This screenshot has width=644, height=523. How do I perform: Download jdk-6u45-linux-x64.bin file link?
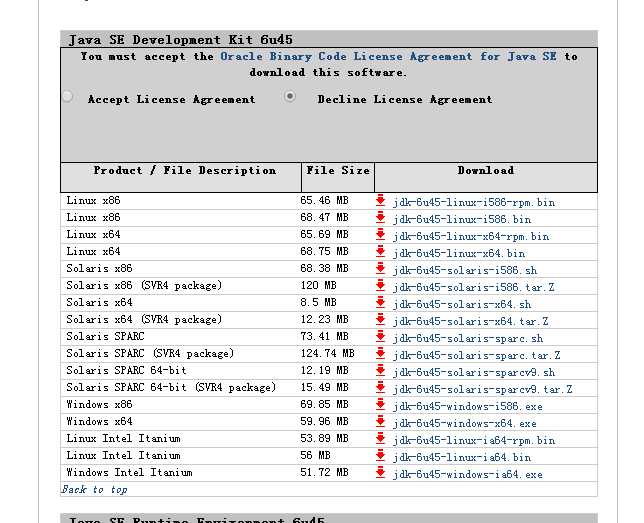click(x=459, y=253)
